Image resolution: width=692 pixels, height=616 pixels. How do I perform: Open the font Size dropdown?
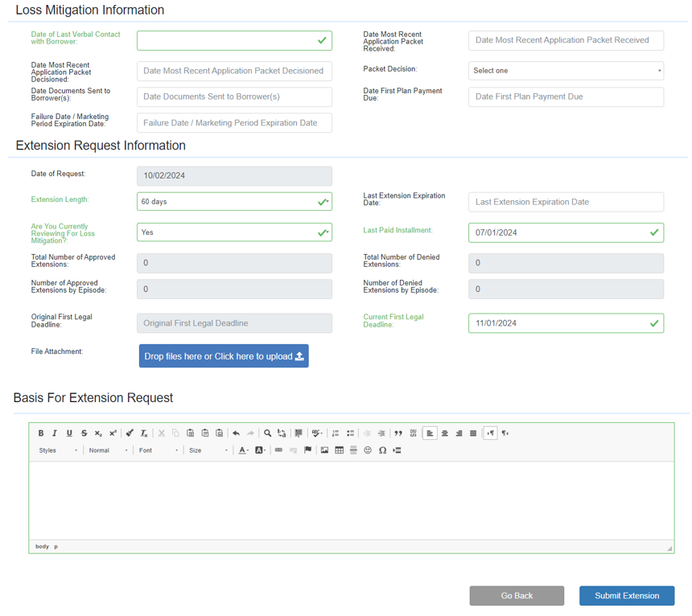point(208,450)
